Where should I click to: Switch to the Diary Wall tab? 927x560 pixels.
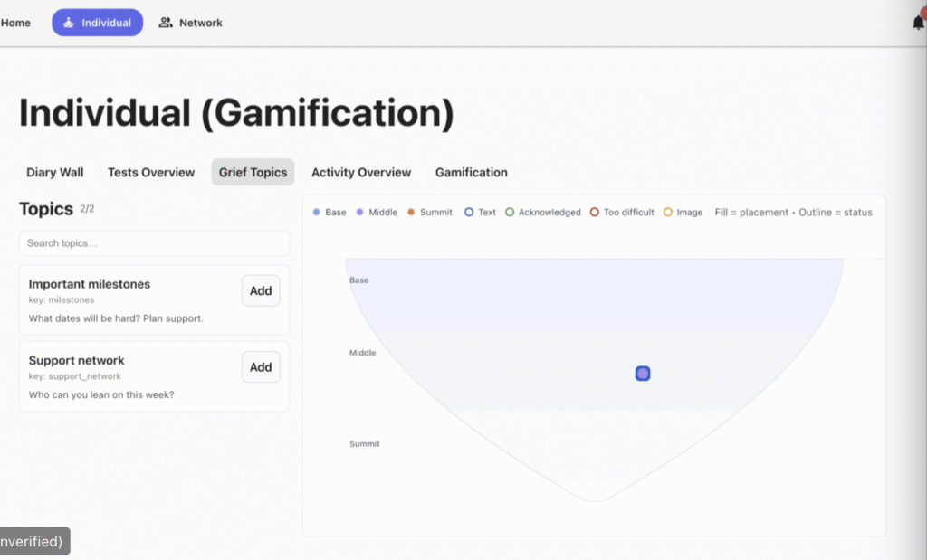55,172
